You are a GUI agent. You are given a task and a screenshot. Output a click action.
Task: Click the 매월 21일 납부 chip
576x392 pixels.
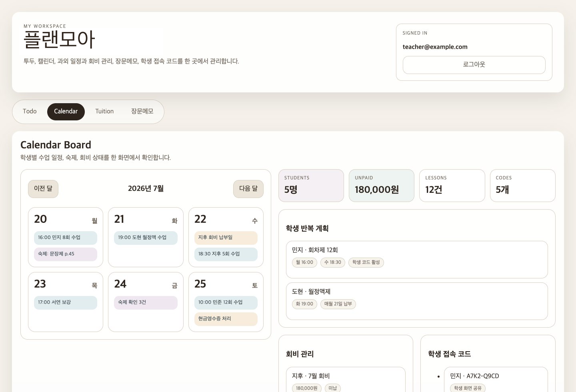tap(338, 304)
